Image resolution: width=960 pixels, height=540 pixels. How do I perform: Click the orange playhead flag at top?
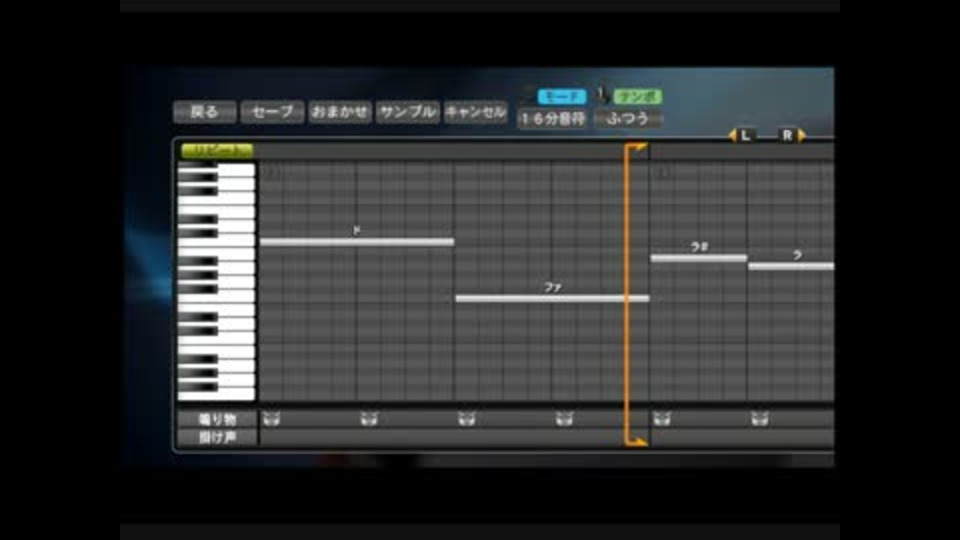[637, 148]
